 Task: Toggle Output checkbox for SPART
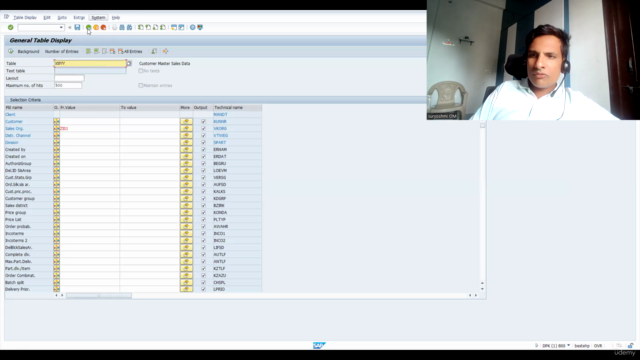[x=203, y=142]
